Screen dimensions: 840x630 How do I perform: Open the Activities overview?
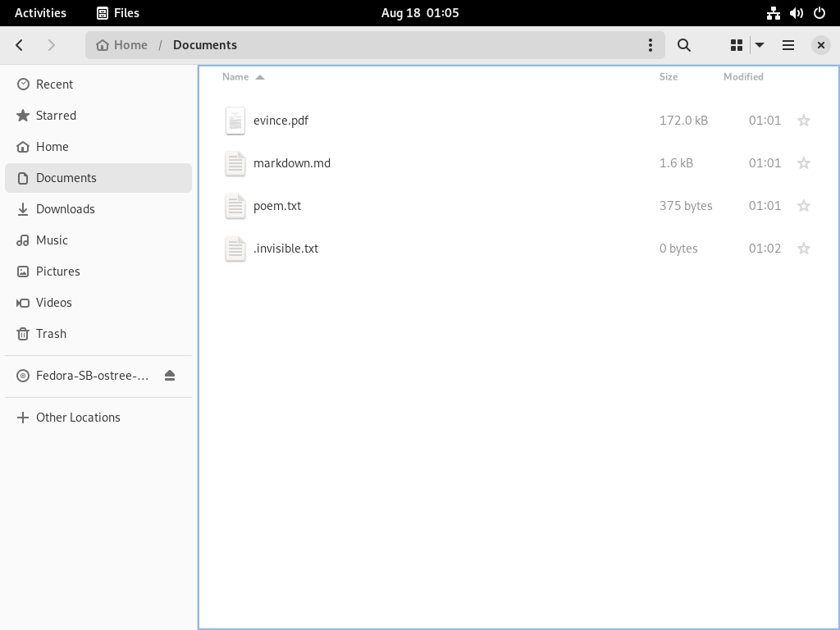pyautogui.click(x=41, y=13)
